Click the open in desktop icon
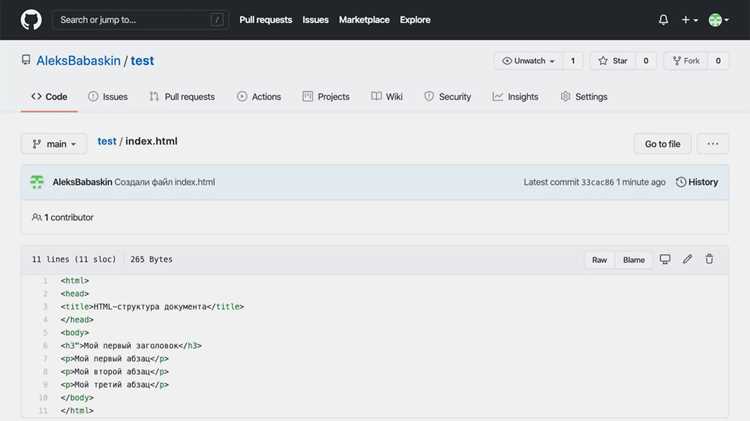The image size is (750, 421). [665, 259]
